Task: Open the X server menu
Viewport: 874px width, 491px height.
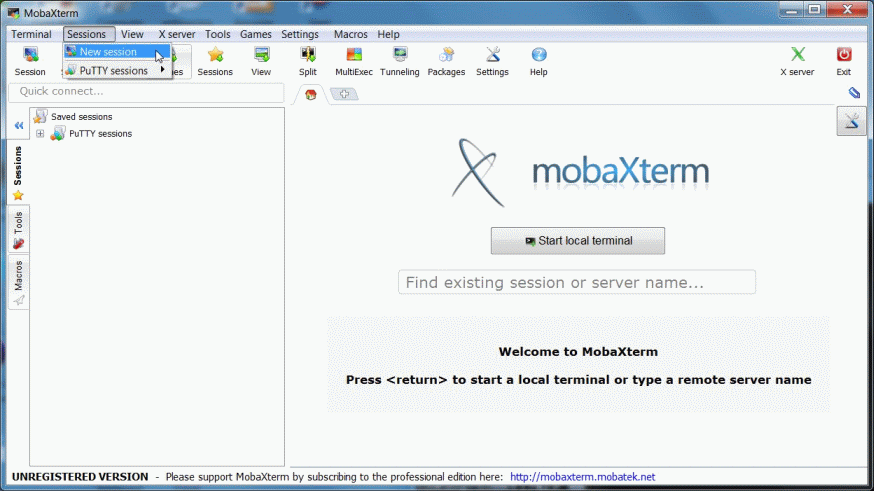Action: (177, 34)
